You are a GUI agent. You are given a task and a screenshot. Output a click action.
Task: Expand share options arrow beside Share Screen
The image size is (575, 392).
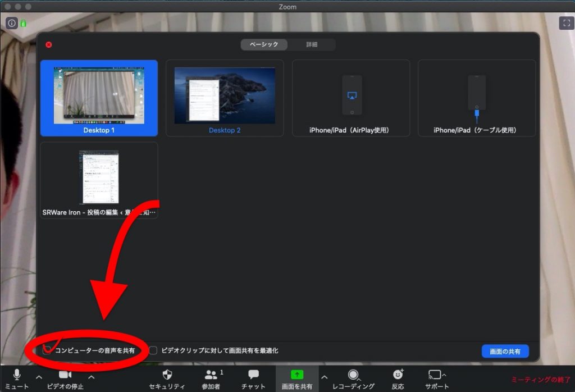click(324, 377)
